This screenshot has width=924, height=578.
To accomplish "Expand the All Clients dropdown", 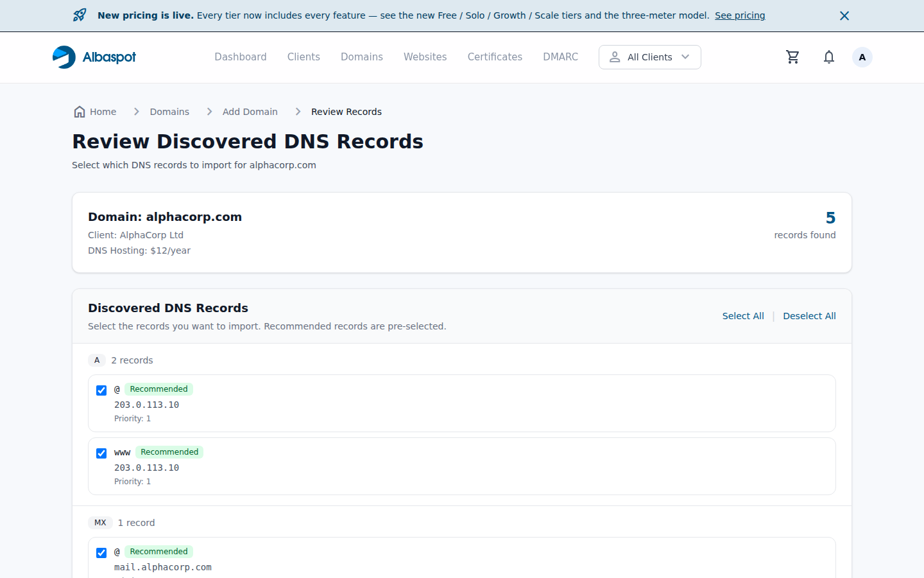I will (x=650, y=57).
